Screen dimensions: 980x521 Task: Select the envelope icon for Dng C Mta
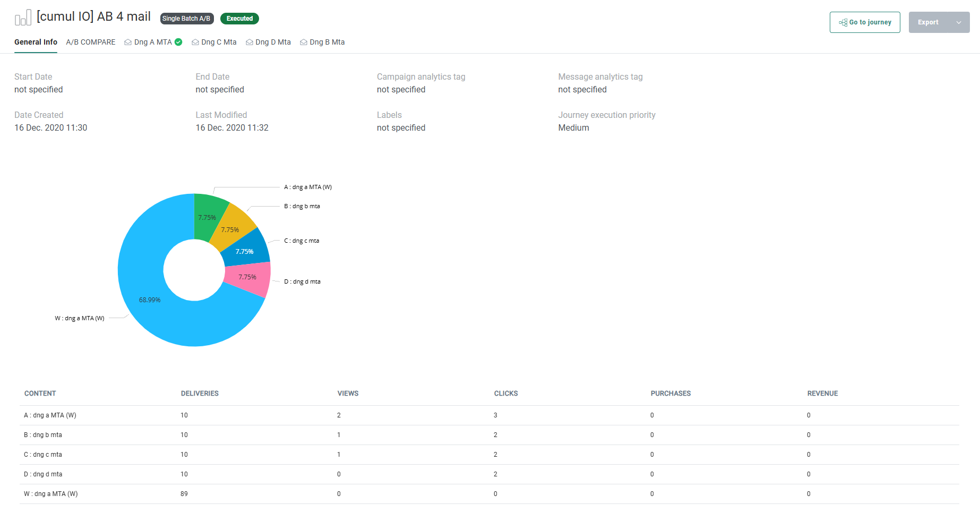[195, 42]
